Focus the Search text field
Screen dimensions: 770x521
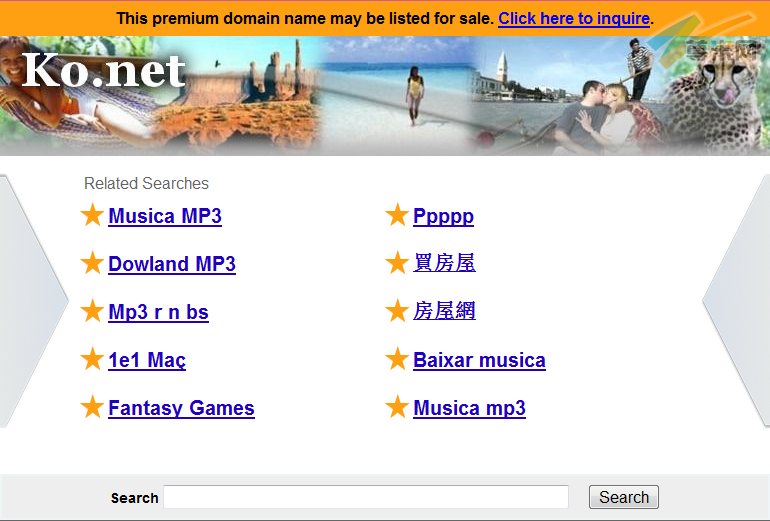(366, 497)
